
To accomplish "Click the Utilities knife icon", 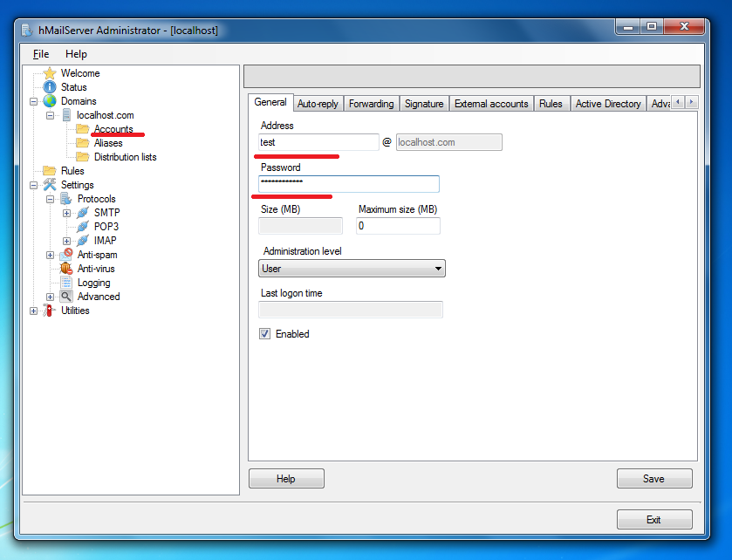I will (x=49, y=311).
